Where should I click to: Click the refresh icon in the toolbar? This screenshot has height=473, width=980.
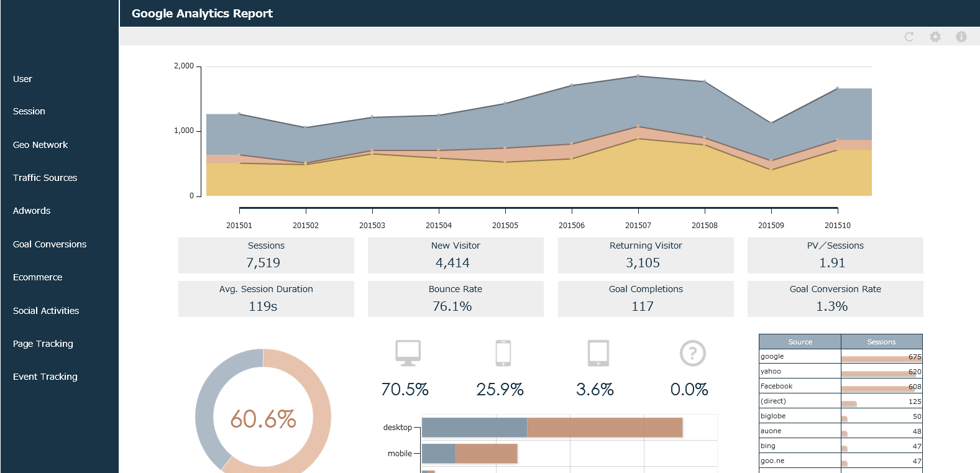pos(909,37)
